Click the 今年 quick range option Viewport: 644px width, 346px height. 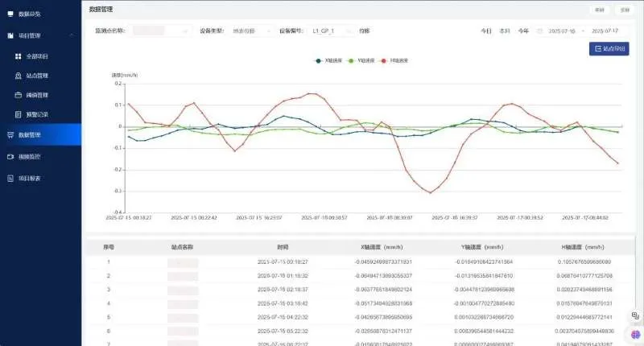(523, 31)
